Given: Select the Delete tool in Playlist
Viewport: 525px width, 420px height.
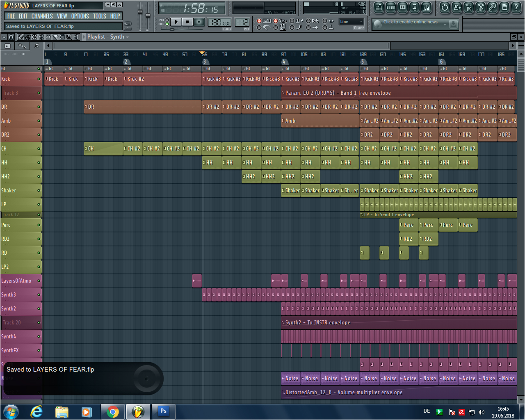Looking at the screenshot, I should pyautogui.click(x=34, y=37).
